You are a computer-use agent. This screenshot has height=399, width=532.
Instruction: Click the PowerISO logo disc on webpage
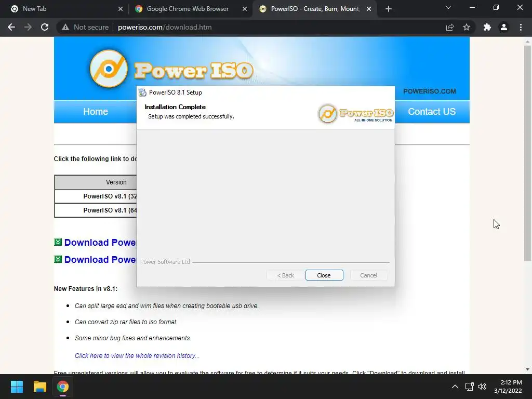coord(109,69)
